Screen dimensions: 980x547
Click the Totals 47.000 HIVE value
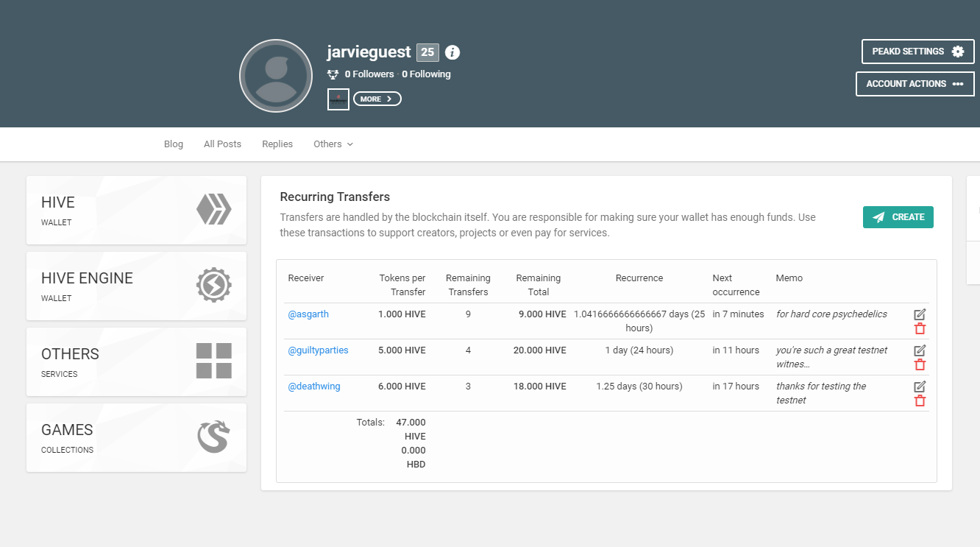click(x=411, y=429)
